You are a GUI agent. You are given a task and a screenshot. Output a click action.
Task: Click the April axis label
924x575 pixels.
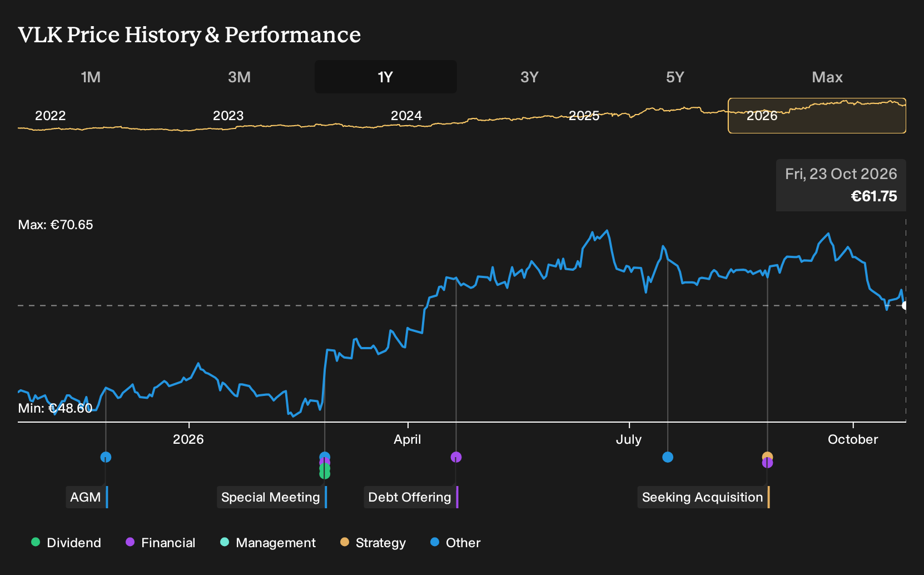408,439
